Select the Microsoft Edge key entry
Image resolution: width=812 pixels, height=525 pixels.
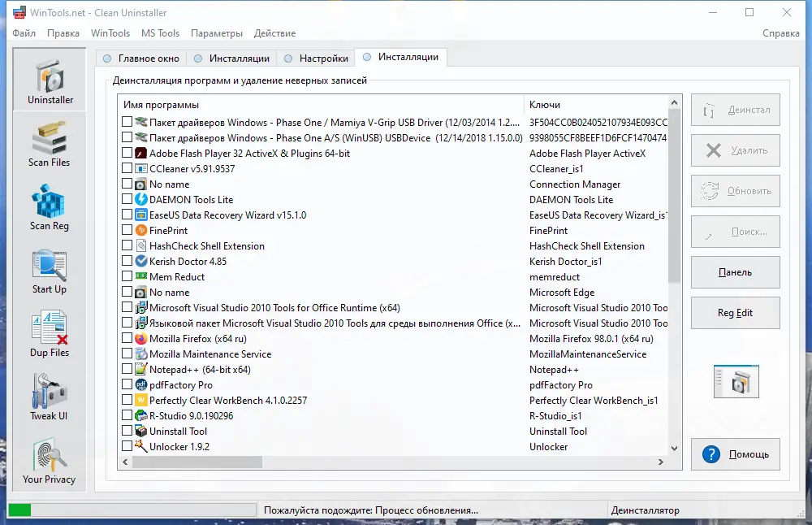click(x=562, y=293)
